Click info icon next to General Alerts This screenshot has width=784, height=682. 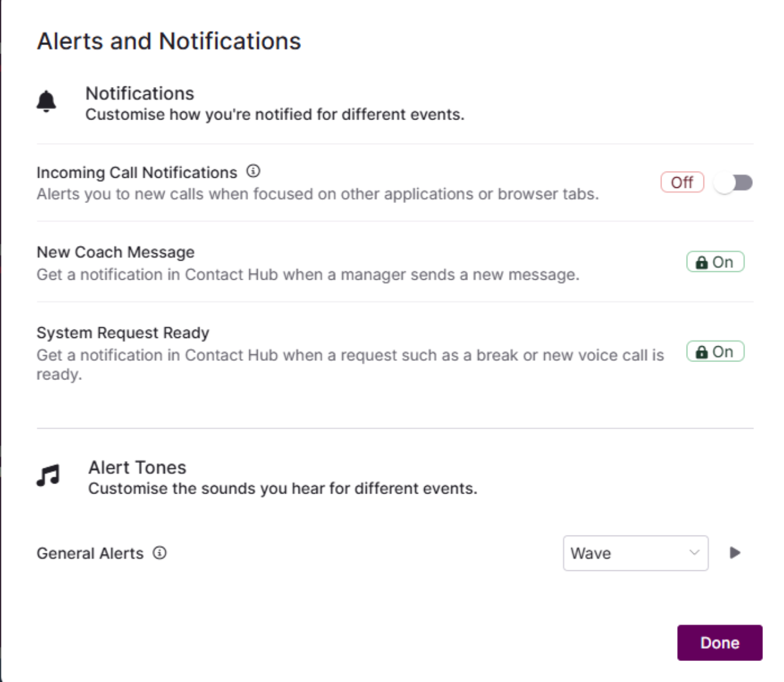[x=159, y=553]
